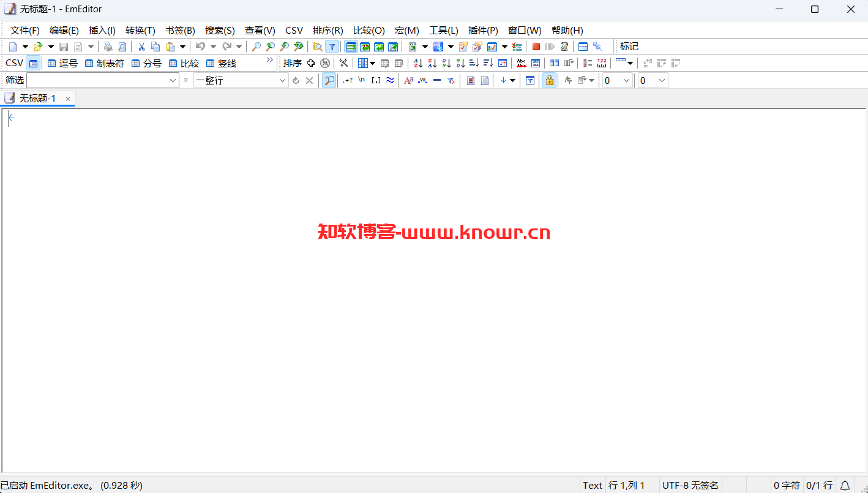Toggle match case Aa filter option
Image resolution: width=868 pixels, height=493 pixels.
tap(409, 80)
